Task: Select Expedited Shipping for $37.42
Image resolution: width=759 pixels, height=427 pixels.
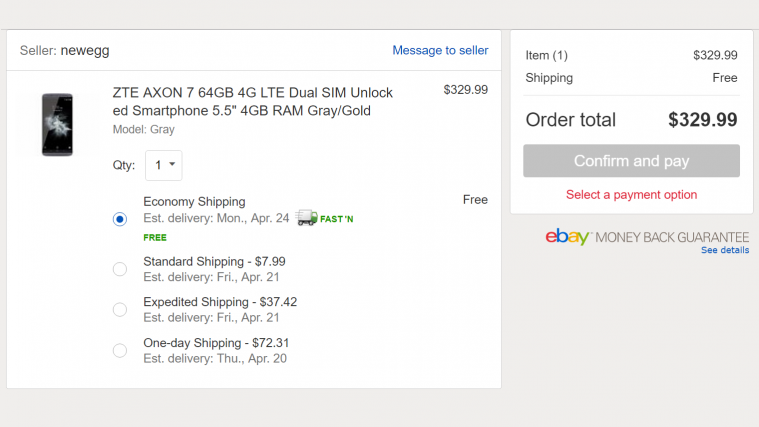Action: coord(120,309)
